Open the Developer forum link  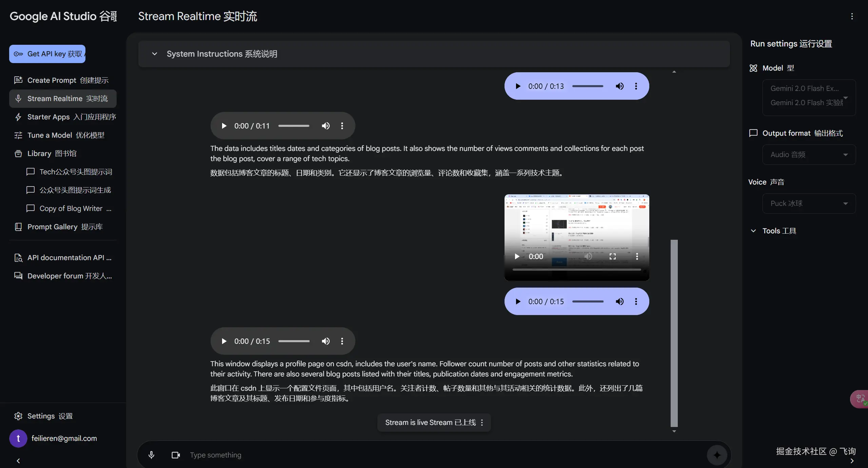(63, 276)
